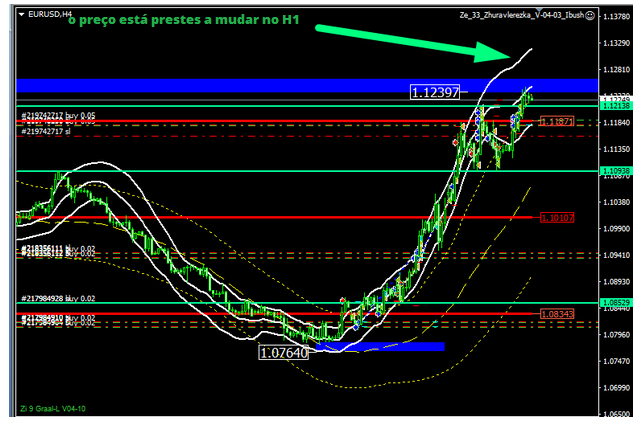This screenshot has height=426, width=644.
Task: Select the wide blue resistance zone rectangle
Action: tap(307, 86)
